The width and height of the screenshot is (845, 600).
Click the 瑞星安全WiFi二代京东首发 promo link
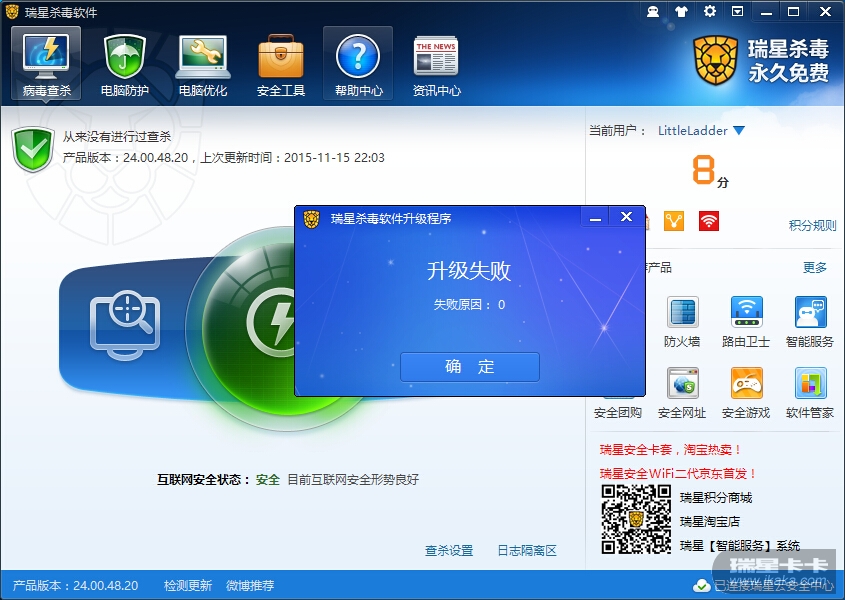pyautogui.click(x=678, y=473)
